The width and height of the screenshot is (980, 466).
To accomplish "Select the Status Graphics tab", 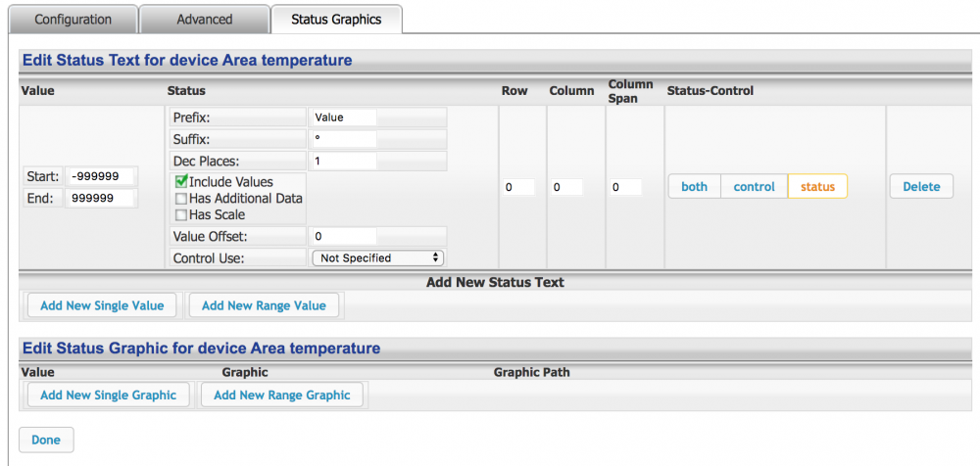I will pyautogui.click(x=336, y=20).
